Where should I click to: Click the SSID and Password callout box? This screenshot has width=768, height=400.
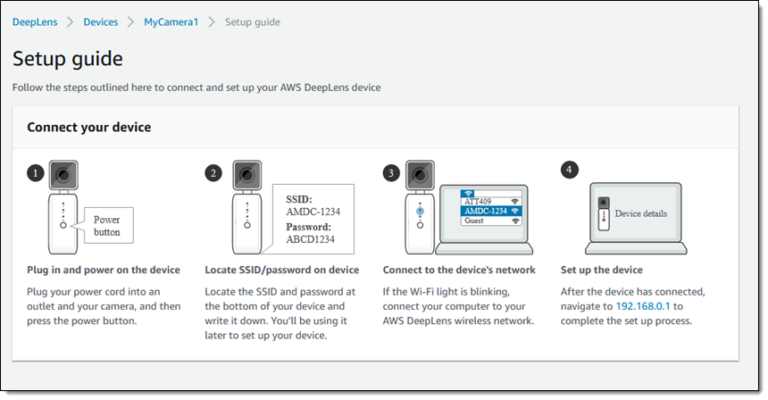[x=313, y=219]
